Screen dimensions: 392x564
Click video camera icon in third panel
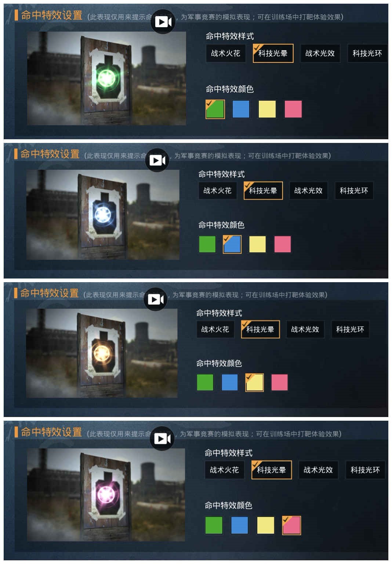point(156,299)
